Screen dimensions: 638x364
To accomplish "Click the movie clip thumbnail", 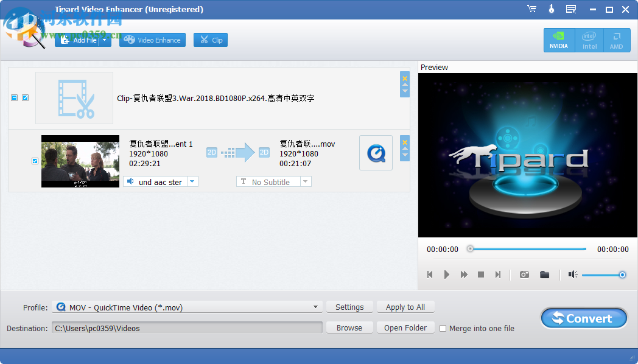I will click(x=80, y=161).
